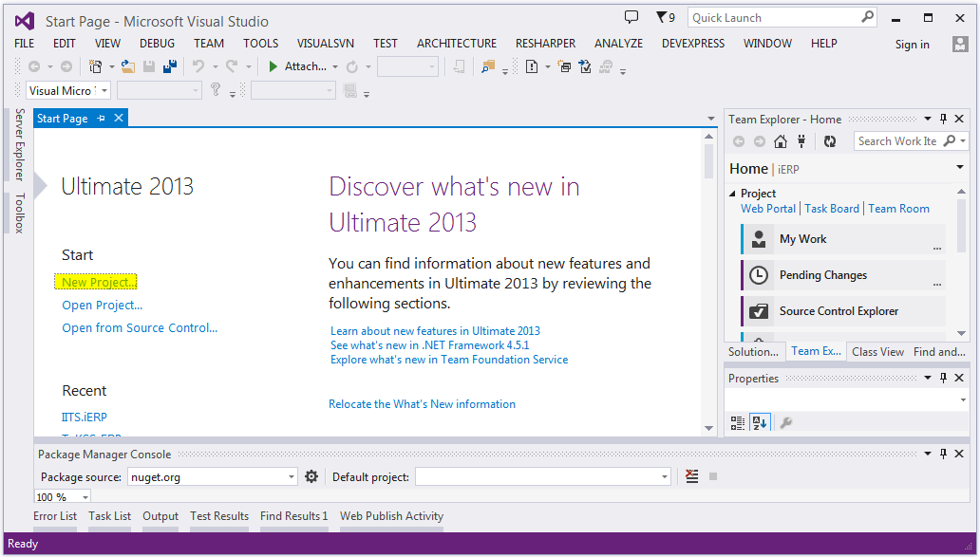
Task: Click the Connect plug icon in Team Explorer
Action: coord(801,141)
